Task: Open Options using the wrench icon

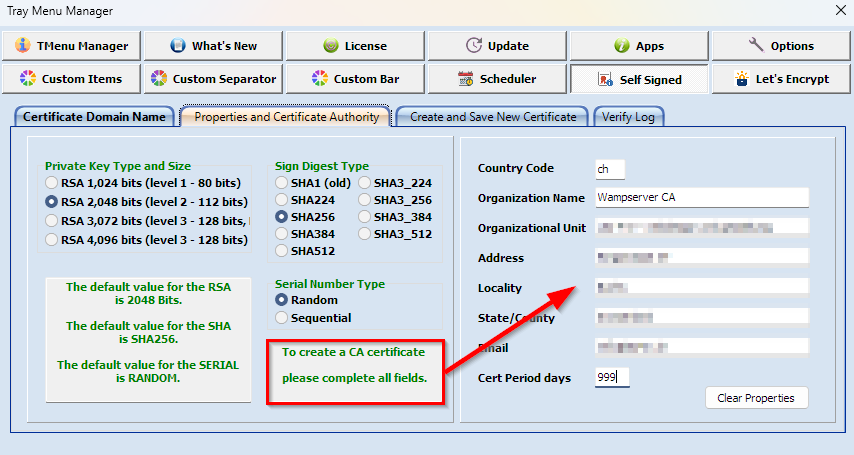Action: pos(756,46)
